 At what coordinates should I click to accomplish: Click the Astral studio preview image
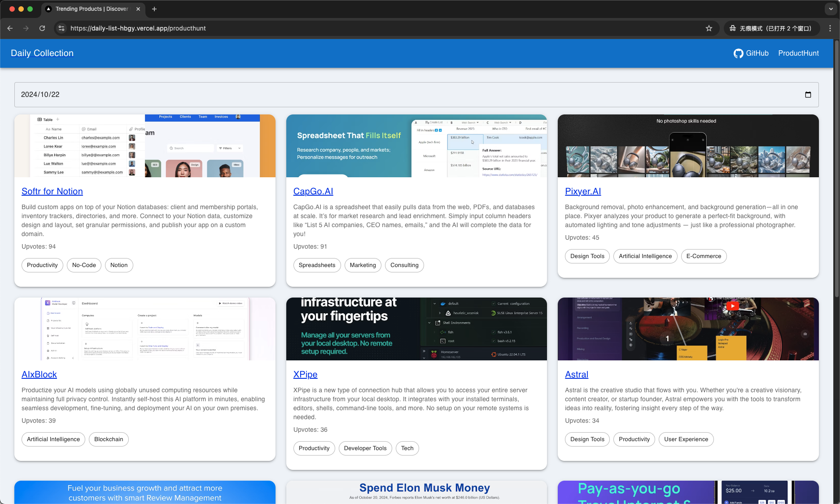[688, 329]
